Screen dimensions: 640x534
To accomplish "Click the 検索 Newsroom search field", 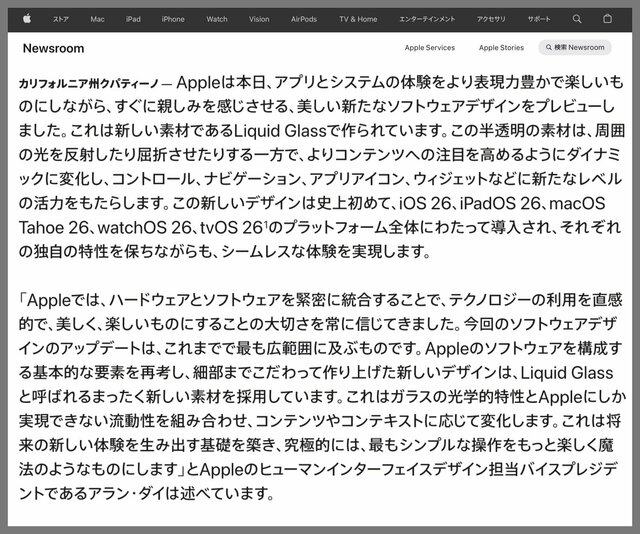I will pyautogui.click(x=575, y=47).
